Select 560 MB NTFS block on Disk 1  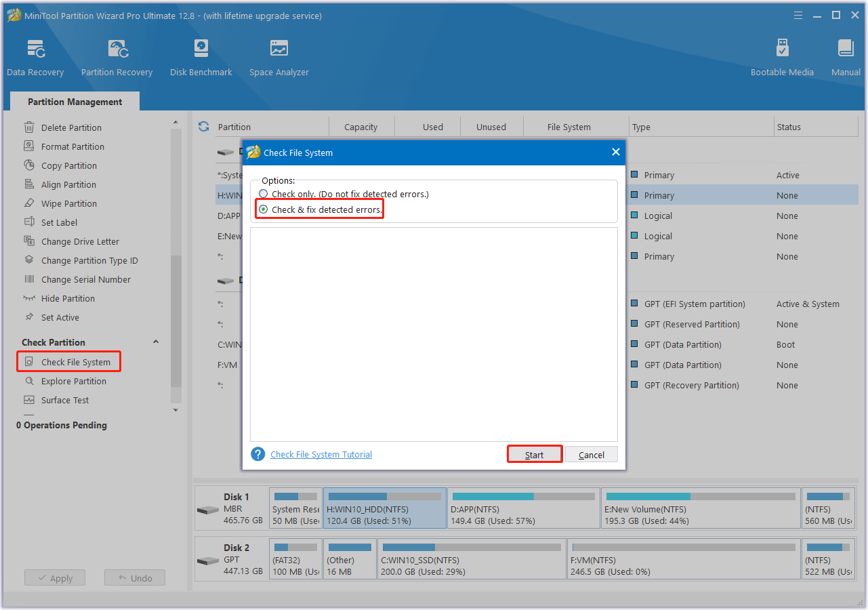828,508
